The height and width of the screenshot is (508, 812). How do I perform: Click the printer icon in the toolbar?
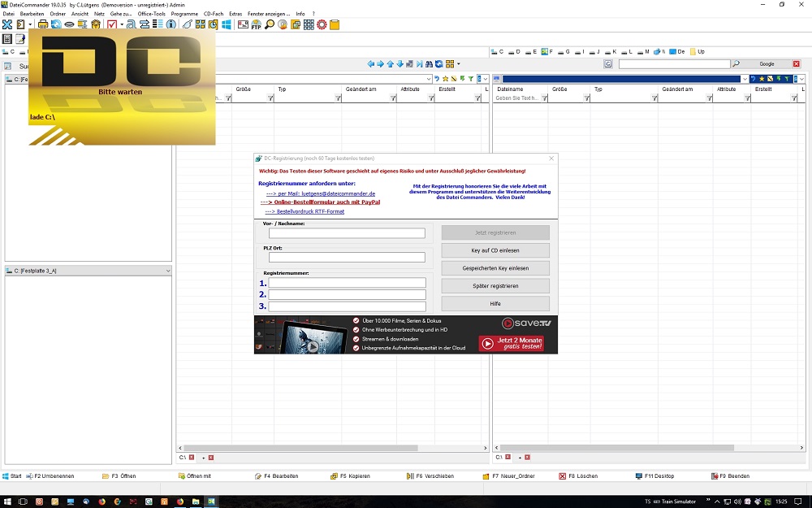43,24
